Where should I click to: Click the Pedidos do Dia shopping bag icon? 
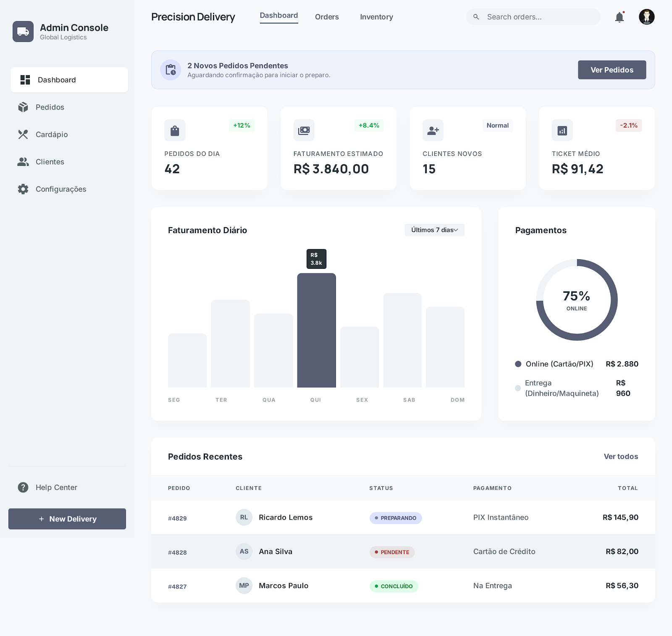tap(175, 131)
